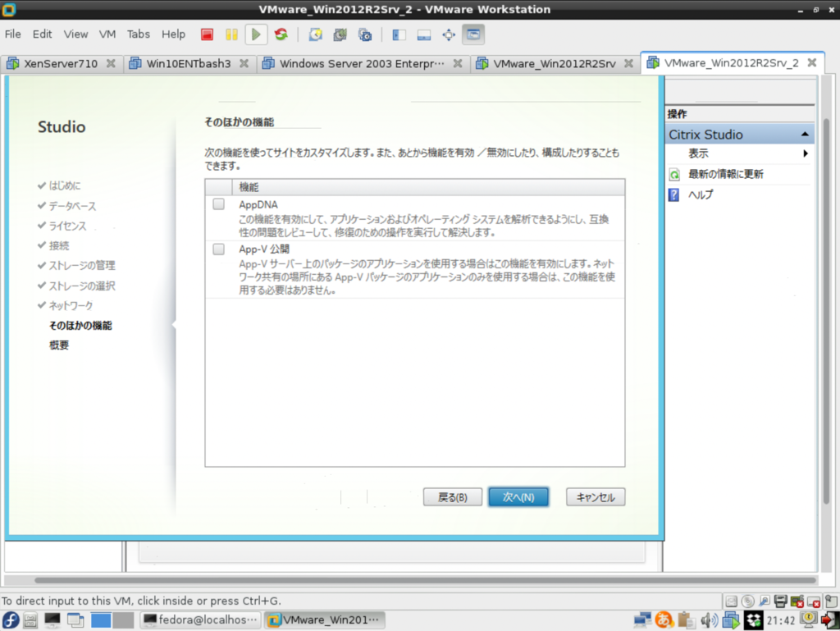Click the file manager taskbar launcher icon
The height and width of the screenshot is (631, 840).
point(30,620)
